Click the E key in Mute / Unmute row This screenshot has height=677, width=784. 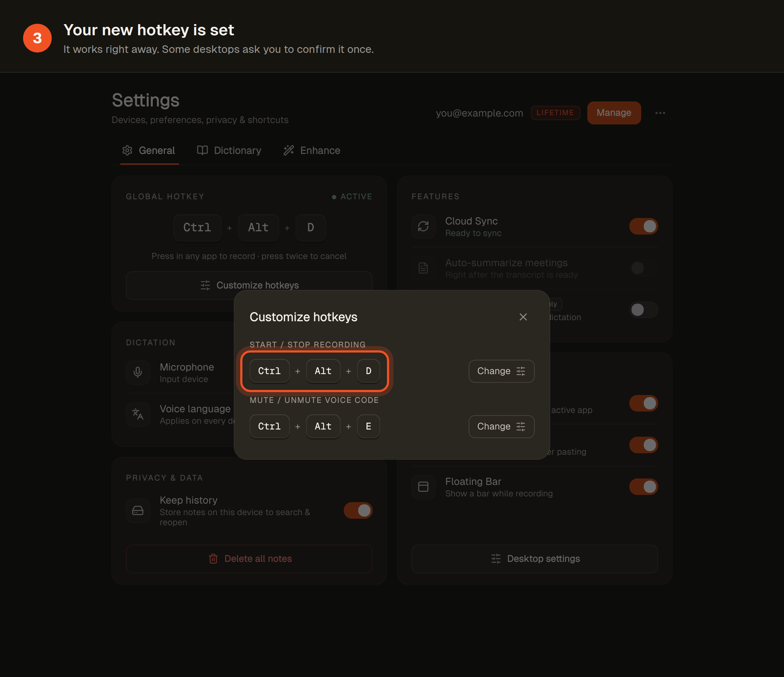pyautogui.click(x=369, y=427)
